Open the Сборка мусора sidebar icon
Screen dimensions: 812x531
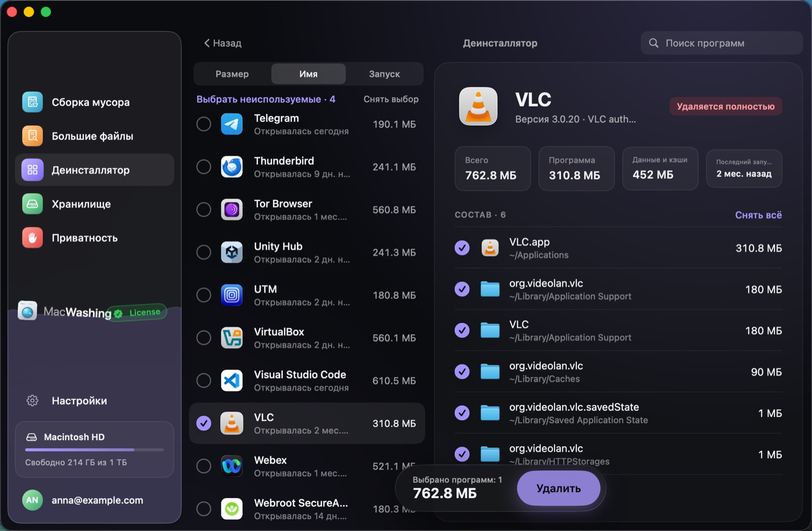[x=32, y=102]
